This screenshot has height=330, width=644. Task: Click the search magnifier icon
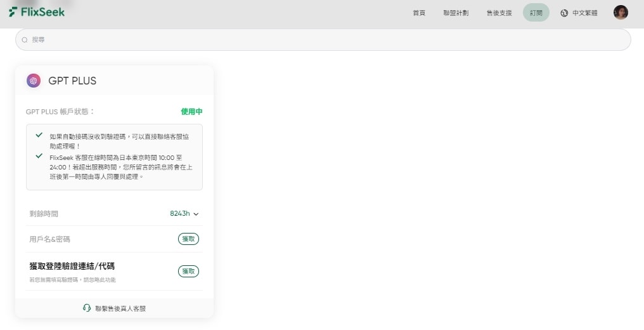pos(25,40)
